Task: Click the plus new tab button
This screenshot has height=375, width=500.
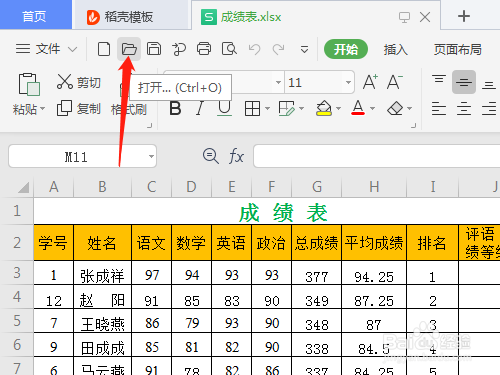Action: point(464,16)
